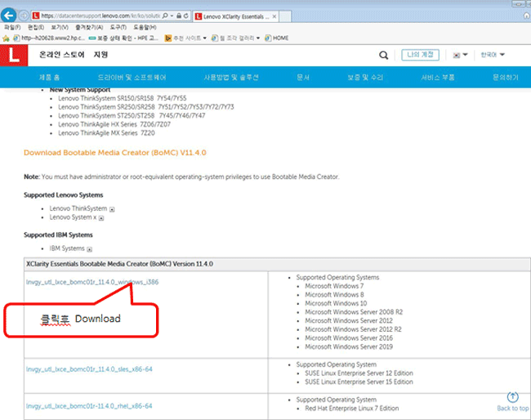Open the 파일(F) menu
Image resolution: width=531 pixels, height=420 pixels.
[12, 27]
